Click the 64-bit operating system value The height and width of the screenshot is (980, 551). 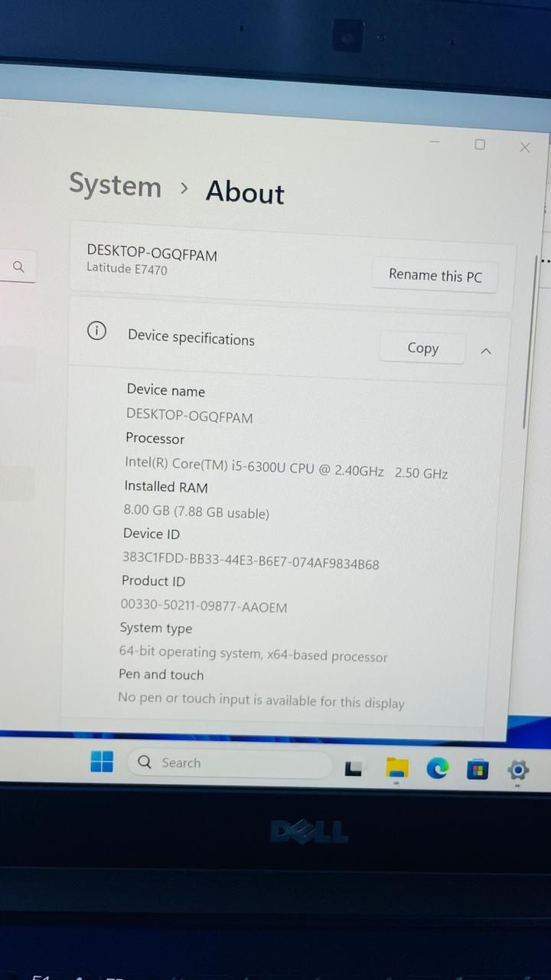point(253,654)
